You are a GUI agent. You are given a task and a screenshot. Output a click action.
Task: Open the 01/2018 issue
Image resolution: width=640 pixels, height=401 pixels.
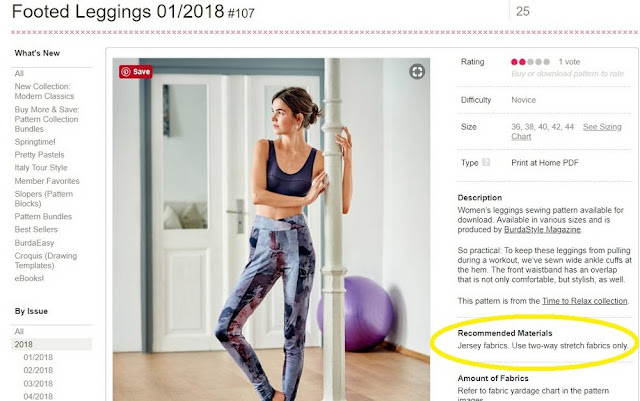pos(38,357)
